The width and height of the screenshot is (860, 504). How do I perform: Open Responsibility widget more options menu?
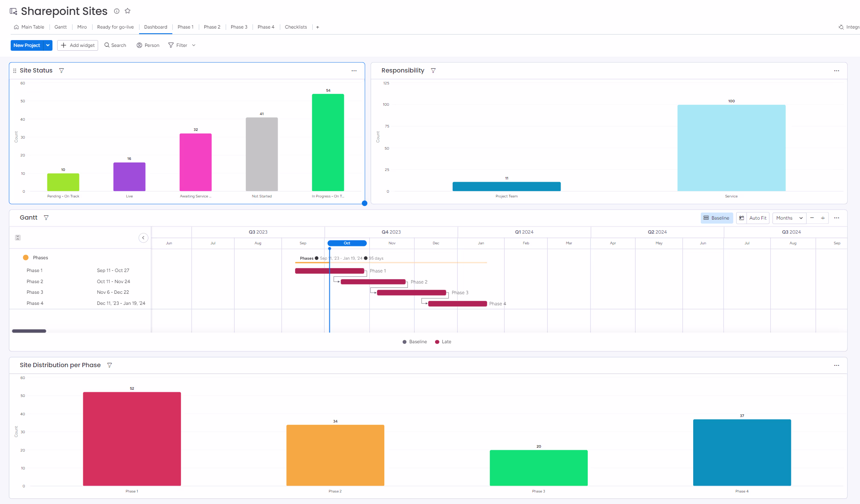tap(837, 71)
